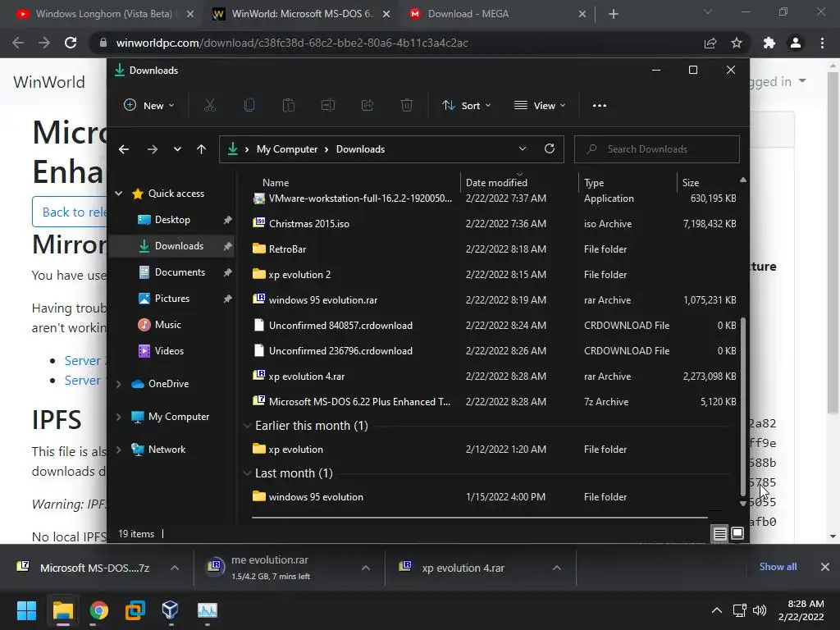Expand My Computer tree node
The image size is (840, 630).
(x=119, y=417)
